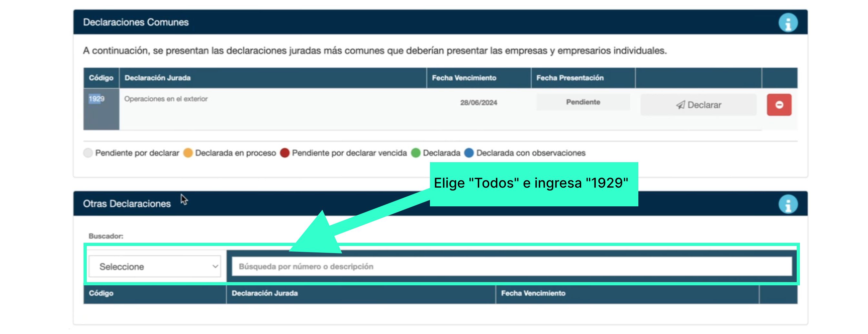
Task: Click Fecha Vencimiento header in Declaraciones Comunes table
Action: coord(464,78)
